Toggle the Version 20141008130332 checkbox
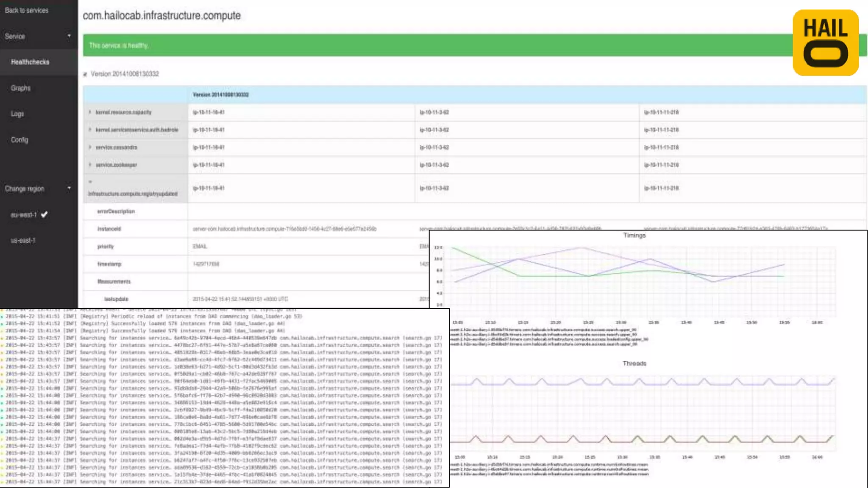 click(x=85, y=75)
